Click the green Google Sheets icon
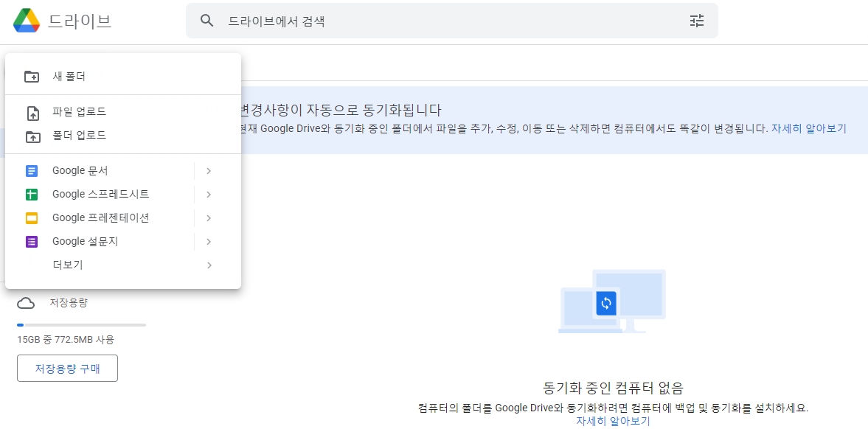868x429 pixels. 32,195
